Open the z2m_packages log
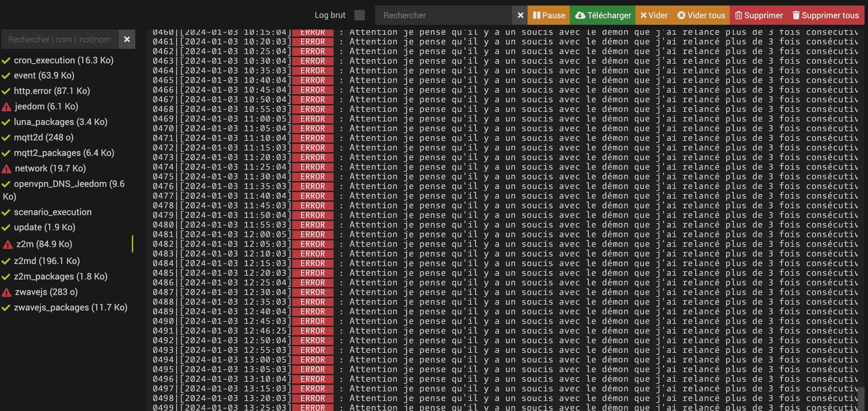Viewport: 868px width, 411px height. click(61, 276)
